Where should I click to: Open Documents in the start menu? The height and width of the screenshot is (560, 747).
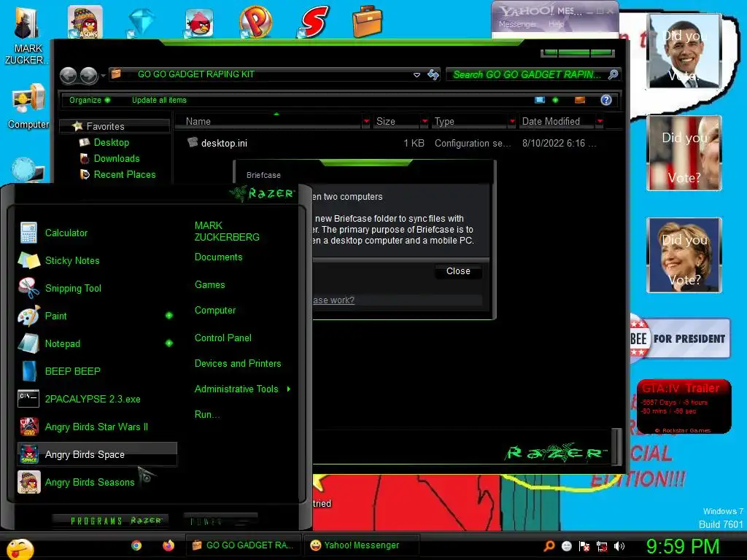pos(219,257)
